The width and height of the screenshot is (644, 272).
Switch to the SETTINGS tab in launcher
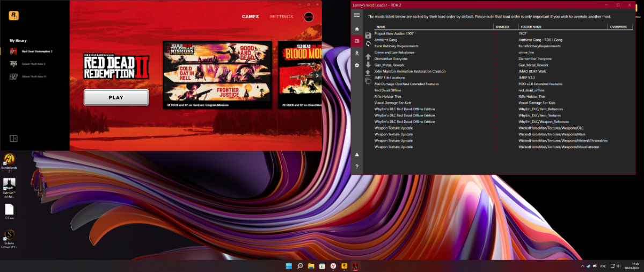coord(281,17)
